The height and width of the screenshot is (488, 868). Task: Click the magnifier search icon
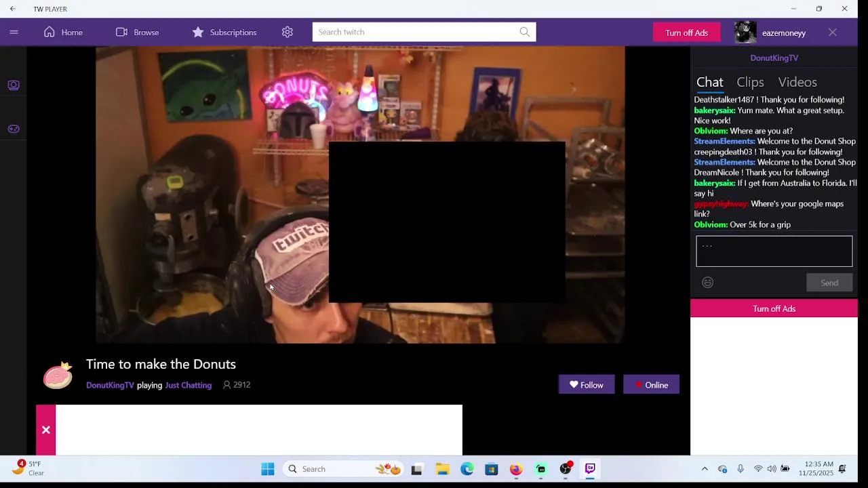tap(525, 32)
